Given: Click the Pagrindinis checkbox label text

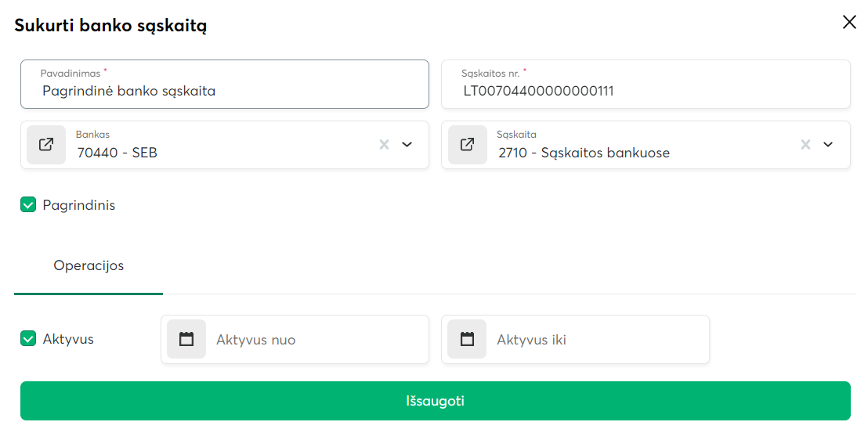Looking at the screenshot, I should (79, 205).
